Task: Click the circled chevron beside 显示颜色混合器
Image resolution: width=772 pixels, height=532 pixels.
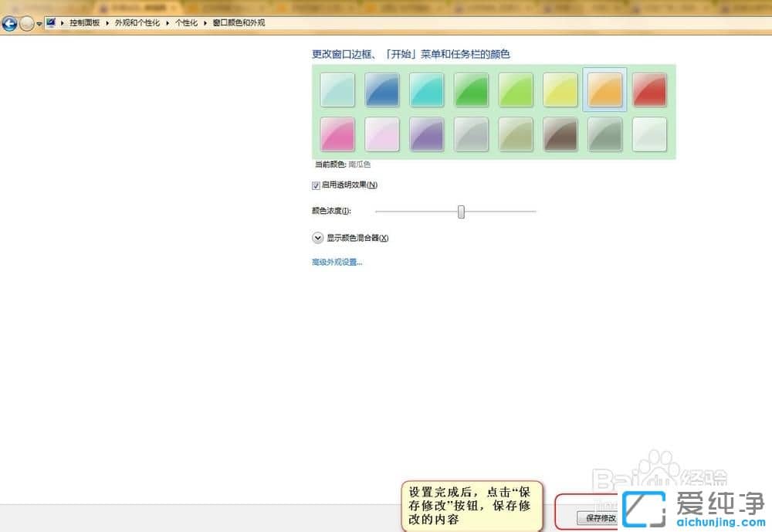Action: click(x=317, y=237)
